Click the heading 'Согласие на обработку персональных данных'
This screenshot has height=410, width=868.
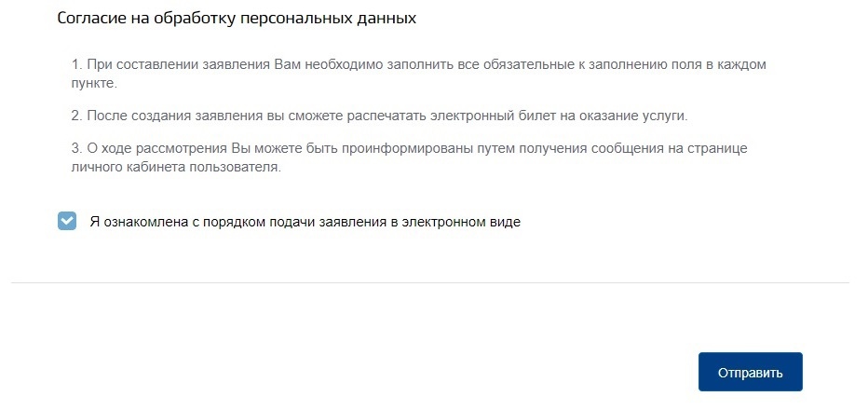coord(237,19)
